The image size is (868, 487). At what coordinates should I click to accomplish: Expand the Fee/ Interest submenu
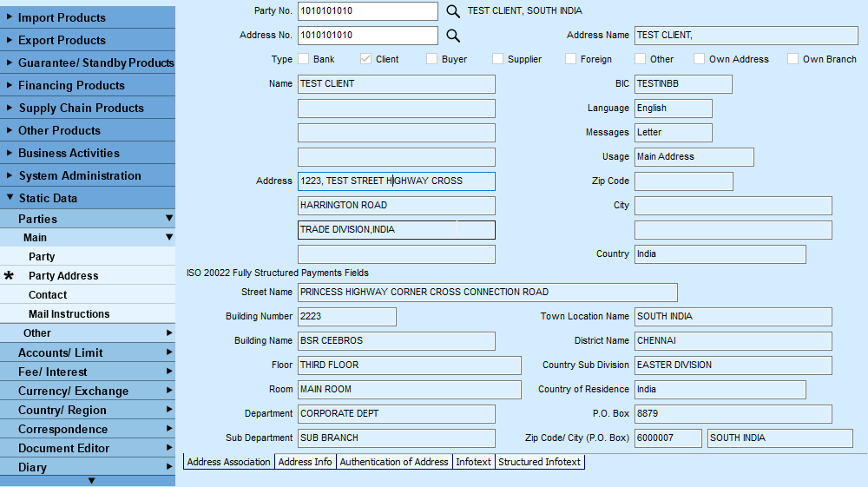pyautogui.click(x=88, y=372)
